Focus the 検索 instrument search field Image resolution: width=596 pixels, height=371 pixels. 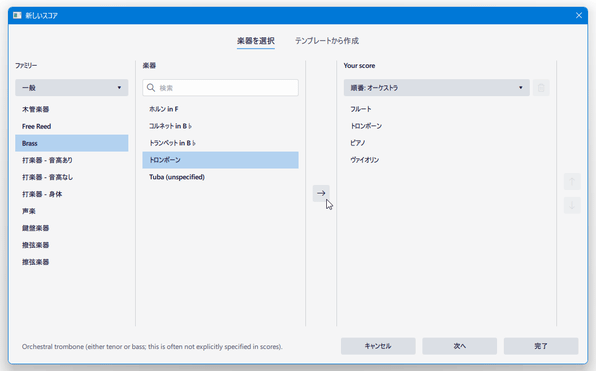pyautogui.click(x=220, y=88)
